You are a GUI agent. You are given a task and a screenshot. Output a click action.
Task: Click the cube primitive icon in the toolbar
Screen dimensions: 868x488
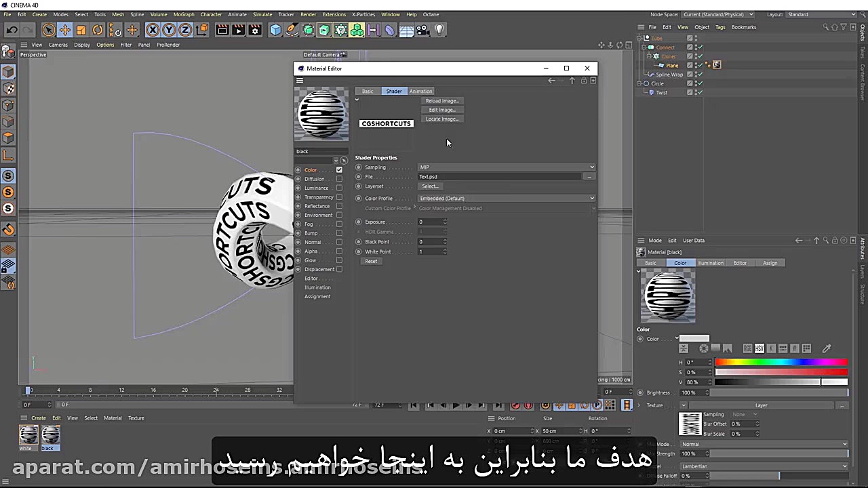(x=275, y=29)
